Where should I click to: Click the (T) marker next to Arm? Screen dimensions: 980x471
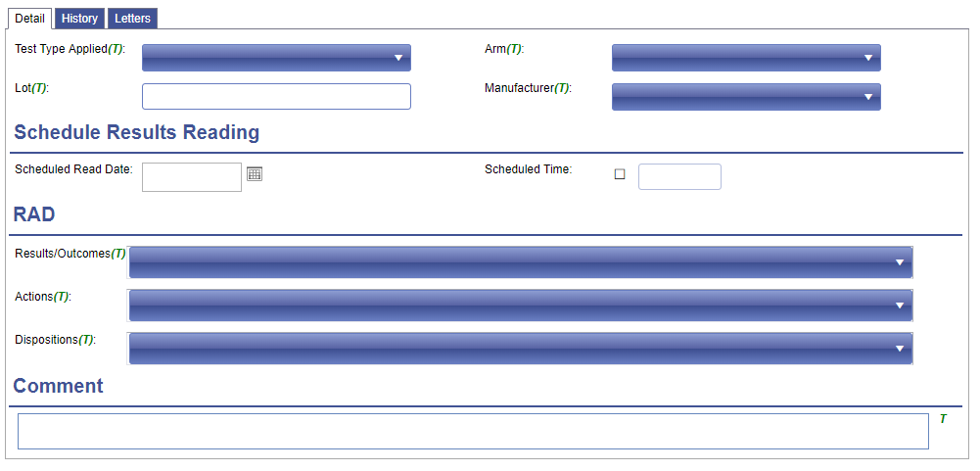[514, 49]
